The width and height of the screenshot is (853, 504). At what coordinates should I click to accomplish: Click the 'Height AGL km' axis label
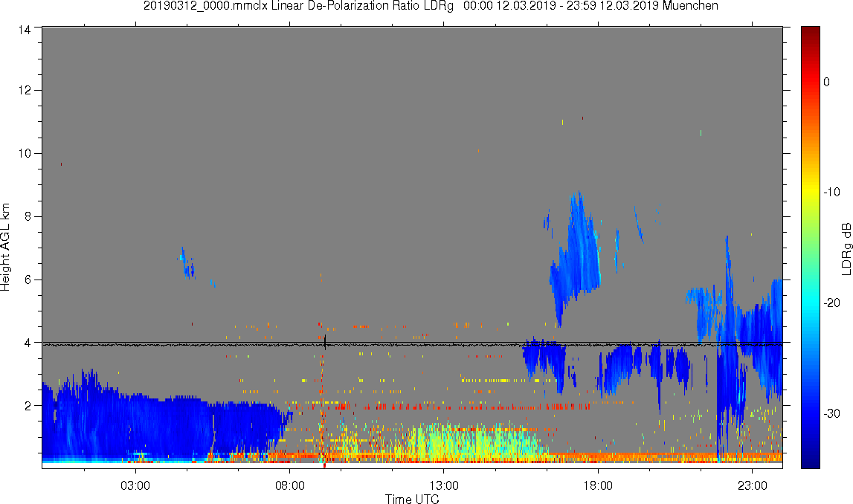click(x=5, y=248)
